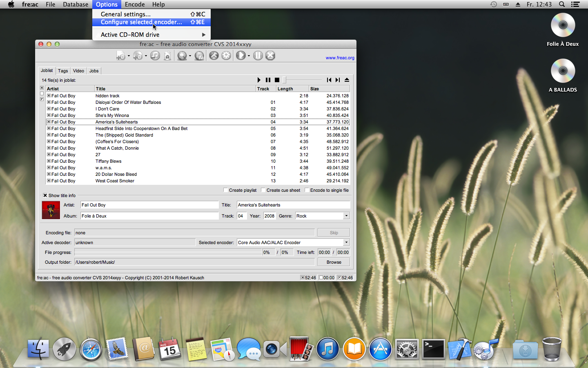Click the select-none empty box beside joblist

pos(42,94)
